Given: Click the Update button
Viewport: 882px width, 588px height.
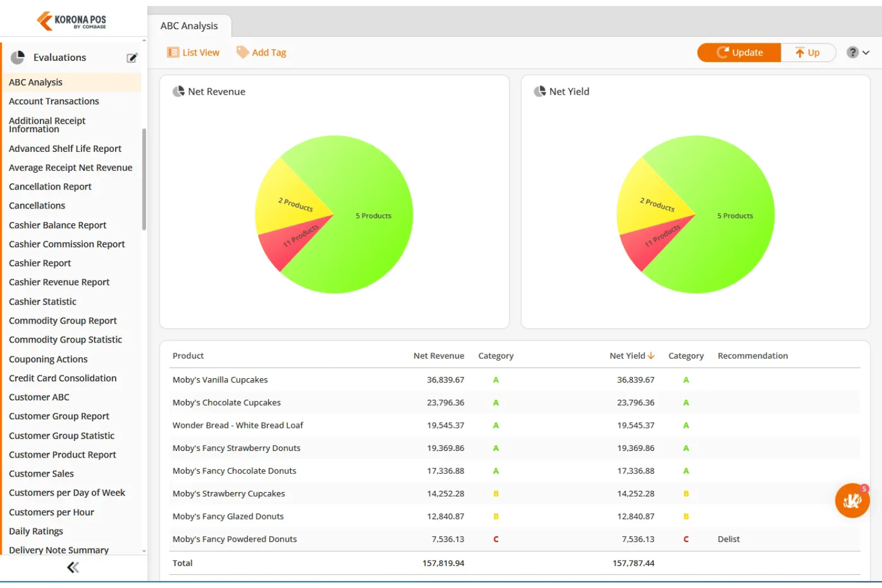Looking at the screenshot, I should point(739,52).
